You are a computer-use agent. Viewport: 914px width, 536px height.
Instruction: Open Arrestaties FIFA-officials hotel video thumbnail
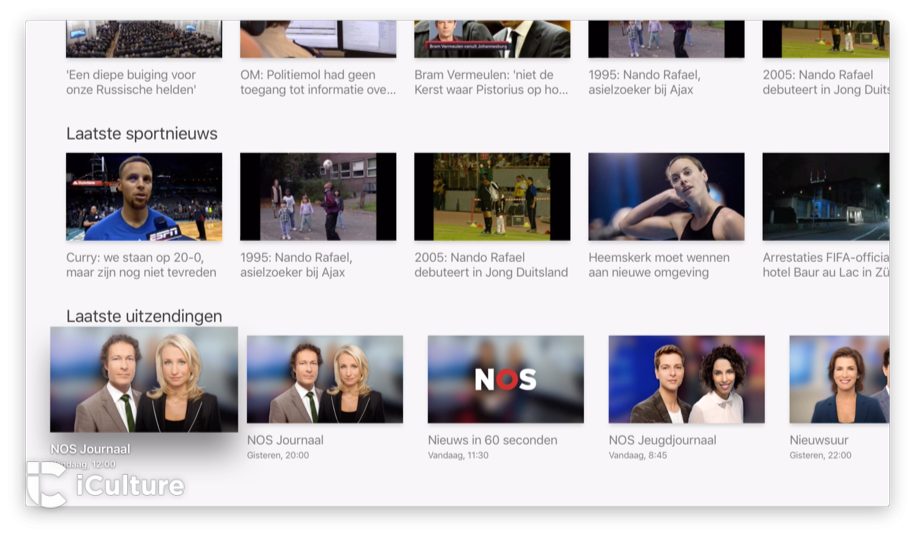coord(826,197)
